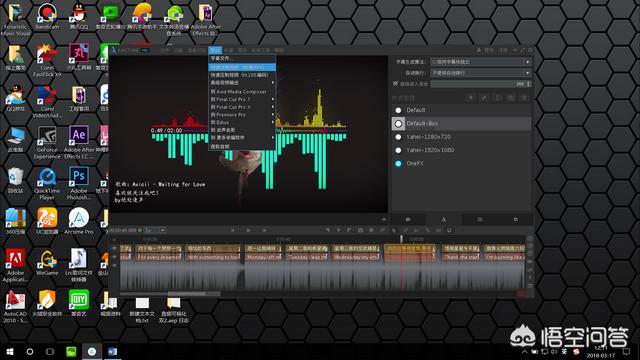
Task: Click the Avid Media Composer export entry
Action: (x=242, y=91)
